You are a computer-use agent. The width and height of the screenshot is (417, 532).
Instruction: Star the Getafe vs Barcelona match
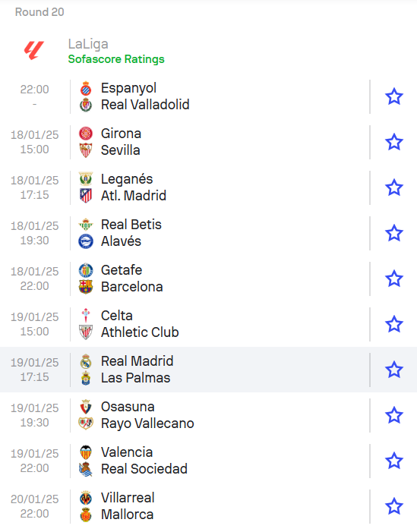394,279
